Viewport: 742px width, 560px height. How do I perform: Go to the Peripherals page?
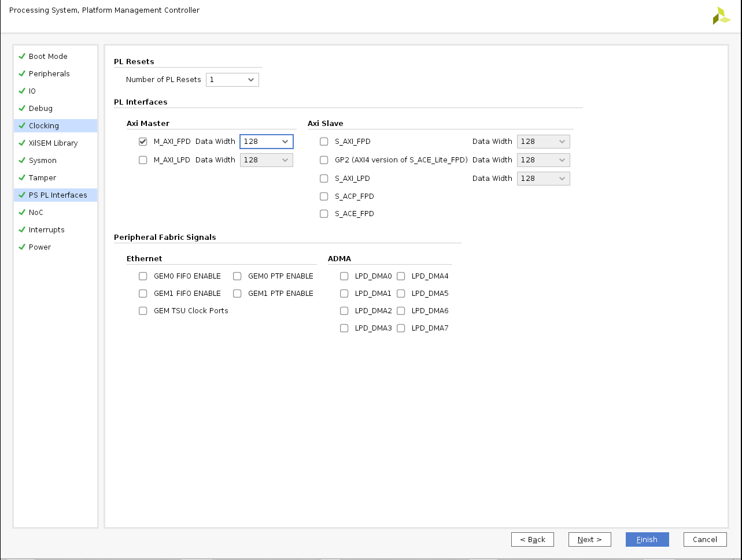click(x=49, y=73)
